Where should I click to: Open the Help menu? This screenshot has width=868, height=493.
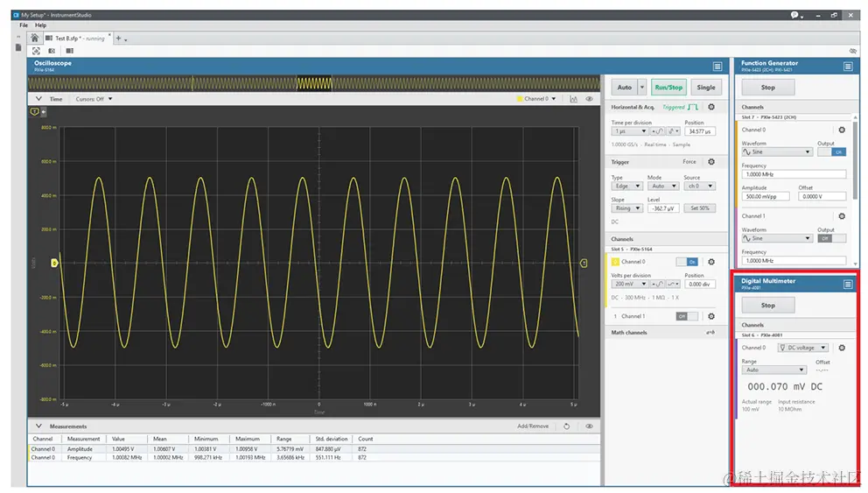click(x=40, y=25)
